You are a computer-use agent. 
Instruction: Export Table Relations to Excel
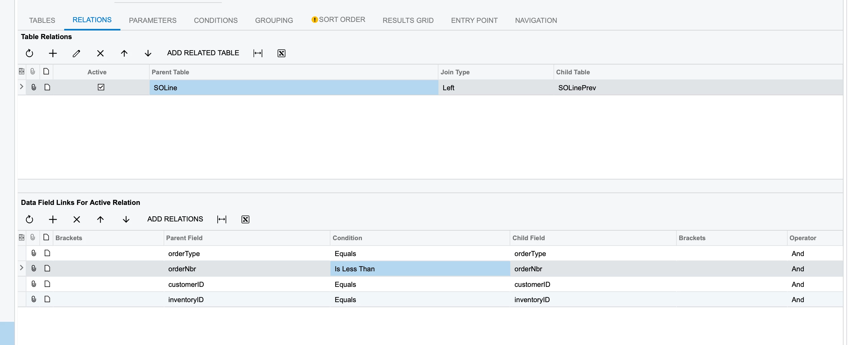[x=281, y=53]
